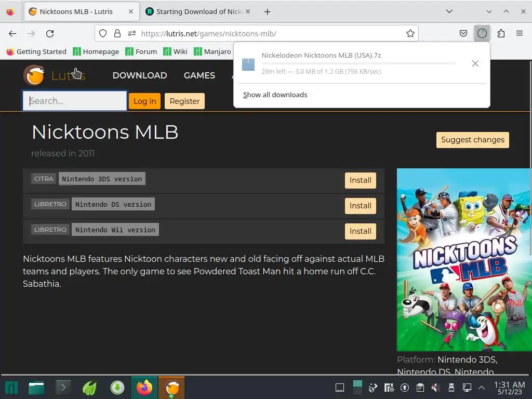The width and height of the screenshot is (532, 399).
Task: Click the Nintendo Wii version label
Action: click(x=115, y=230)
